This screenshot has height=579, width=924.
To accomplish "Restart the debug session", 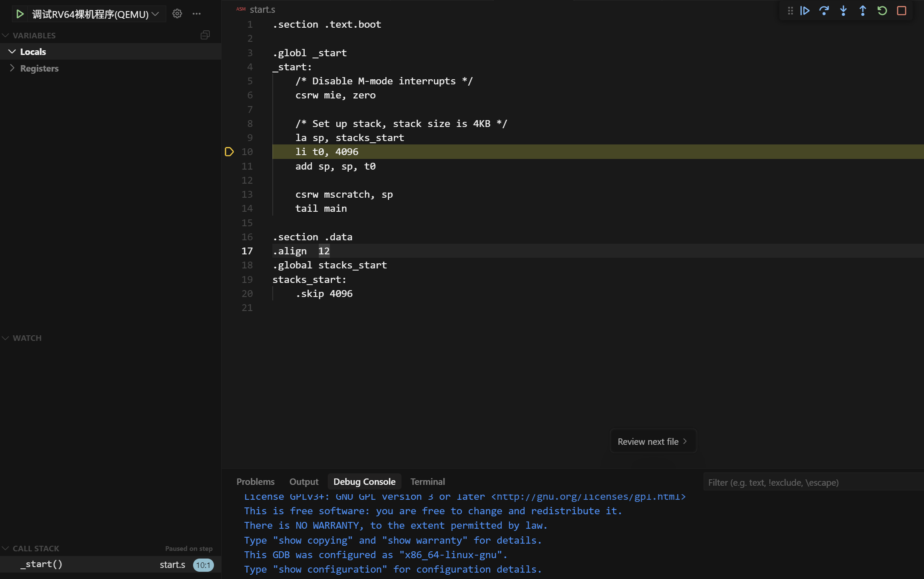I will pos(882,11).
